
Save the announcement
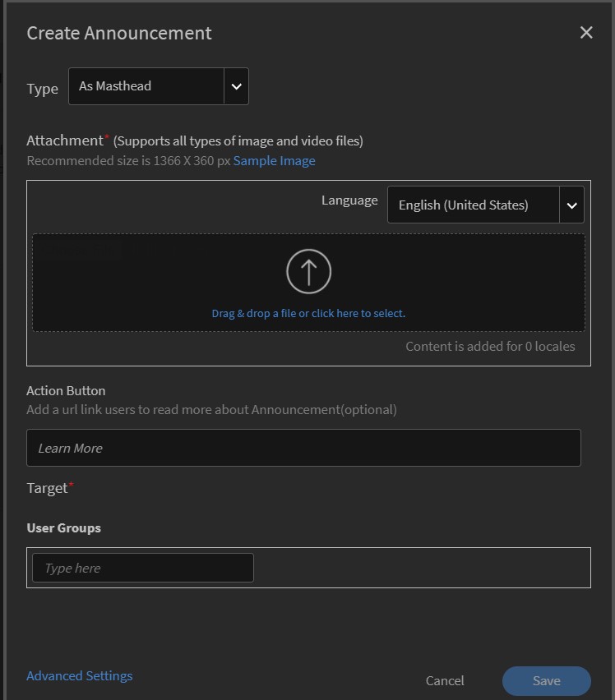tap(546, 681)
